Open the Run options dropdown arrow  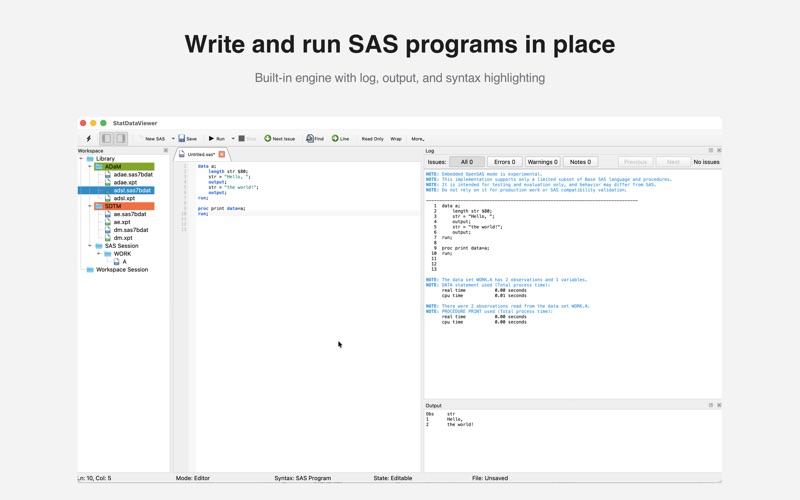click(233, 139)
